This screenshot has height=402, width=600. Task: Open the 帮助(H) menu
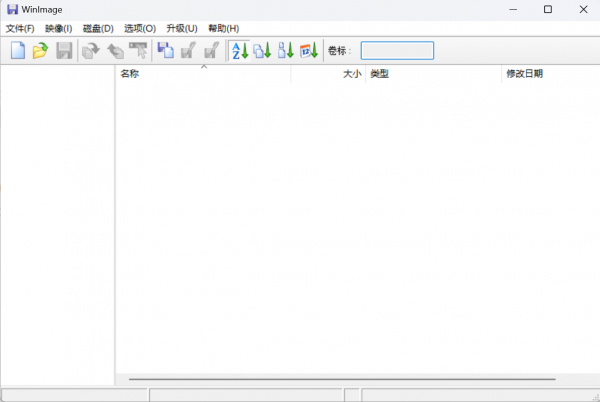223,28
